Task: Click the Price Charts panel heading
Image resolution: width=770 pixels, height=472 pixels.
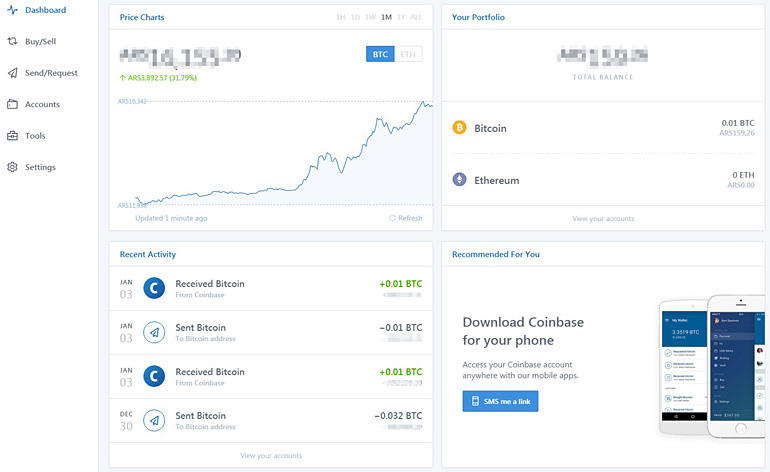Action: pos(142,17)
